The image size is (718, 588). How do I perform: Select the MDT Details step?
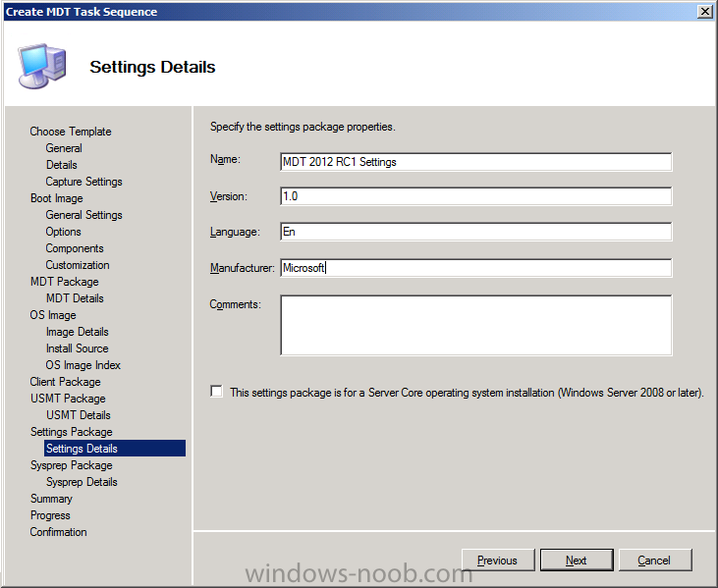(x=75, y=298)
